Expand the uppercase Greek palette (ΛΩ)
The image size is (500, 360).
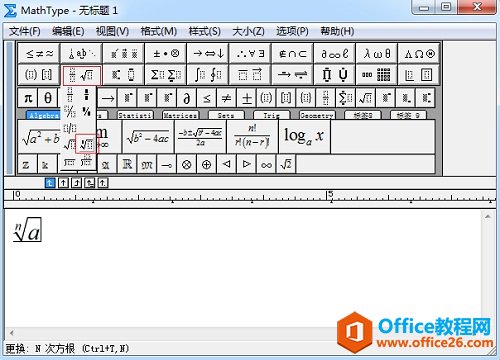click(419, 53)
